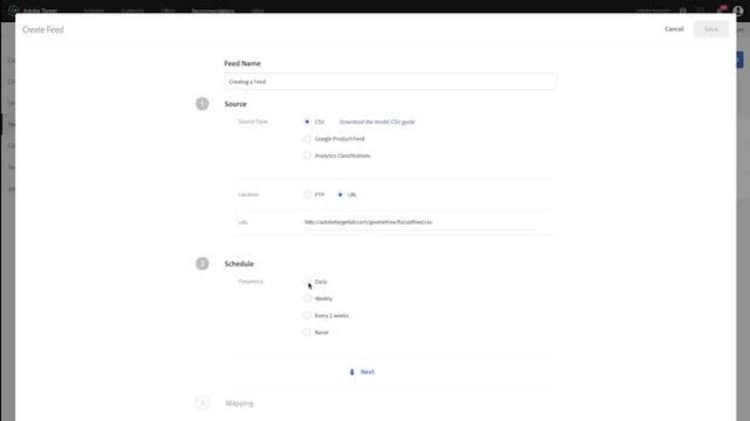Set frequency to Weekly
This screenshot has width=750, height=421.
pyautogui.click(x=307, y=299)
